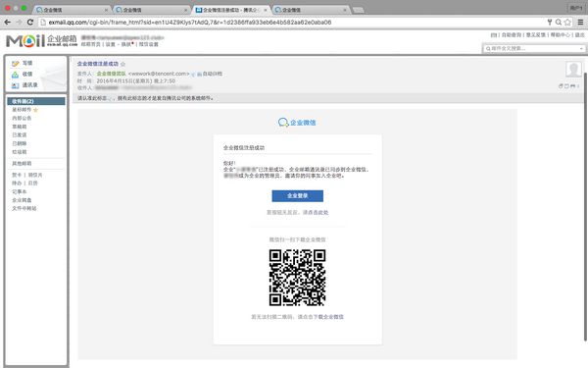The height and width of the screenshot is (368, 588).
Task: Click 换肤 change skin link
Action: click(126, 44)
